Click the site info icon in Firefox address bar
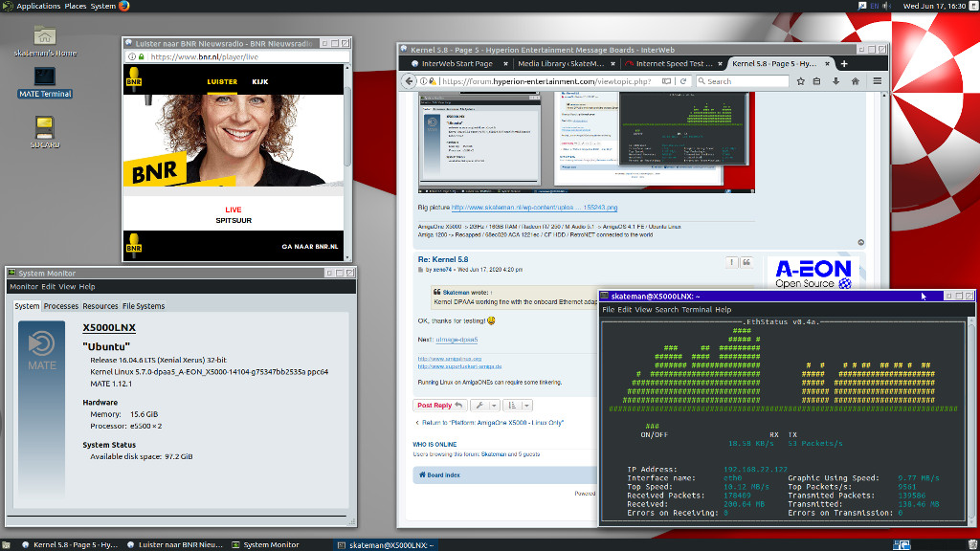The height and width of the screenshot is (551, 980). (x=423, y=81)
